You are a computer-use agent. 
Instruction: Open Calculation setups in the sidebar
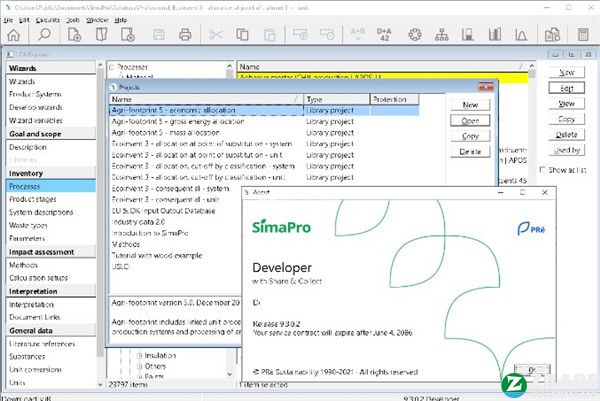39,278
